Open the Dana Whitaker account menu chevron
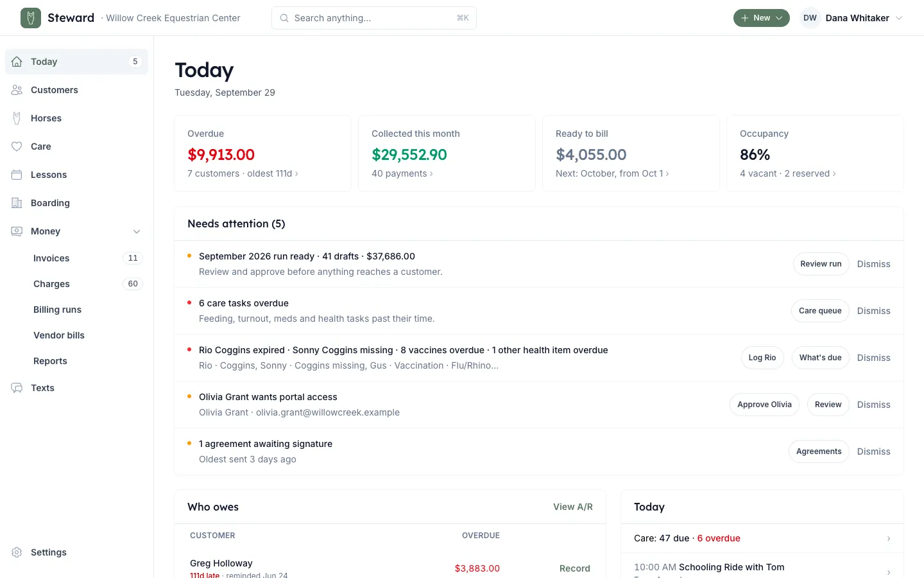The width and height of the screenshot is (924, 578). pos(899,18)
